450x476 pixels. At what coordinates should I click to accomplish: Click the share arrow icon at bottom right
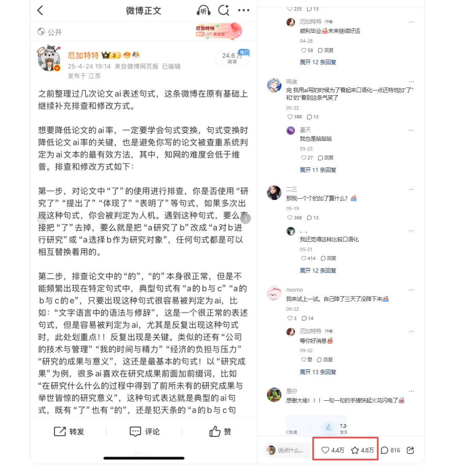pyautogui.click(x=411, y=450)
